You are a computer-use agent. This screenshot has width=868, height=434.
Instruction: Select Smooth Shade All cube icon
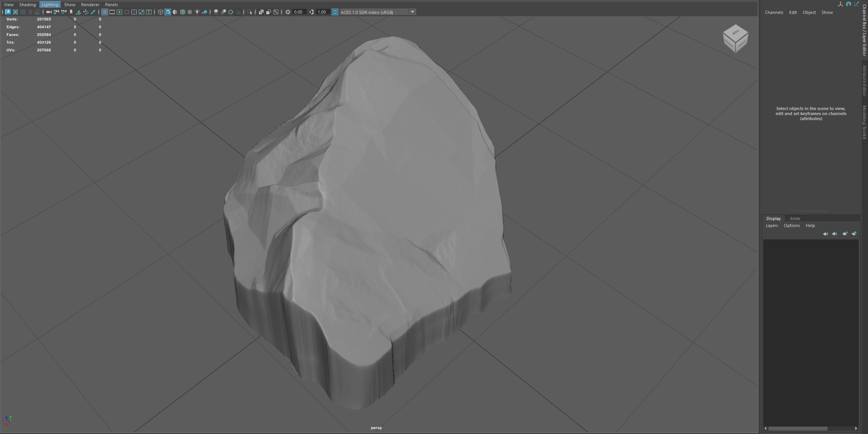tap(168, 12)
